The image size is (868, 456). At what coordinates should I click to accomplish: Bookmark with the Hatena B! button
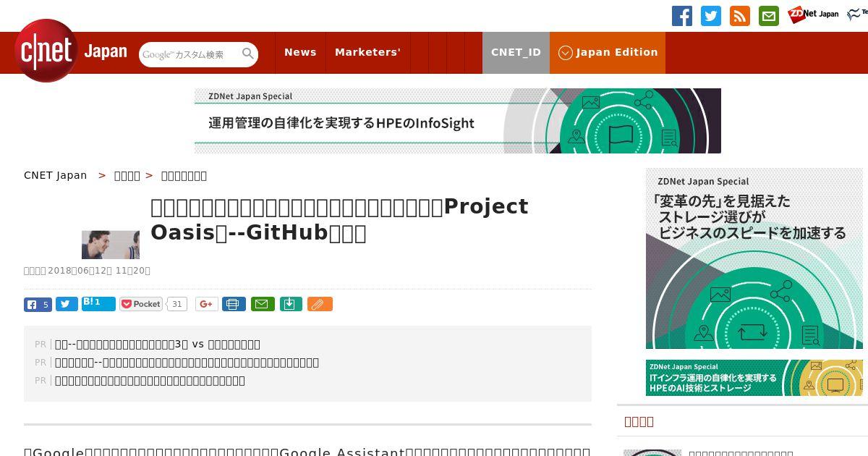pos(98,303)
